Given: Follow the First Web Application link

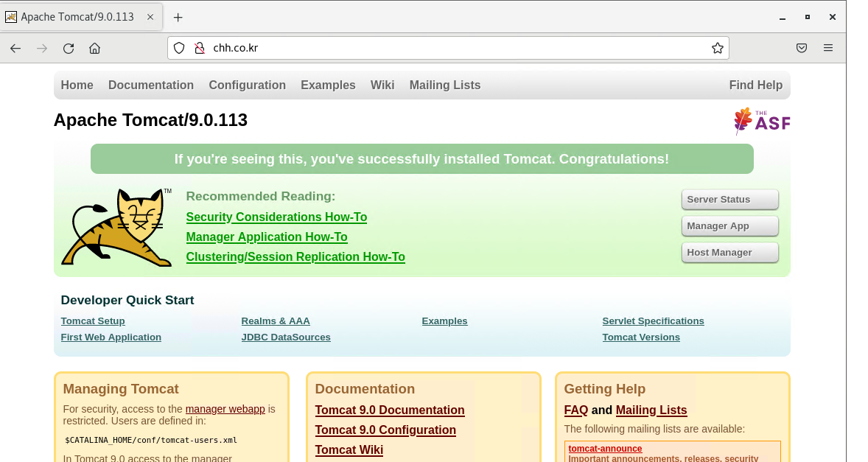Looking at the screenshot, I should [x=111, y=337].
